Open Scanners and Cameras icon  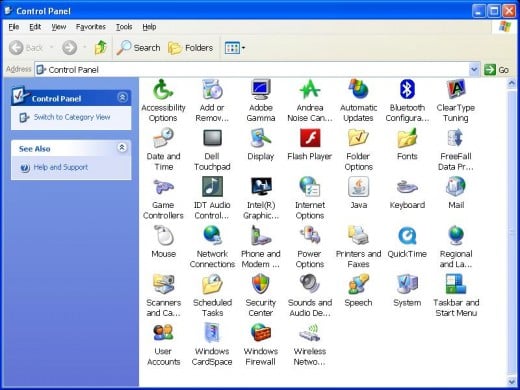pos(163,284)
